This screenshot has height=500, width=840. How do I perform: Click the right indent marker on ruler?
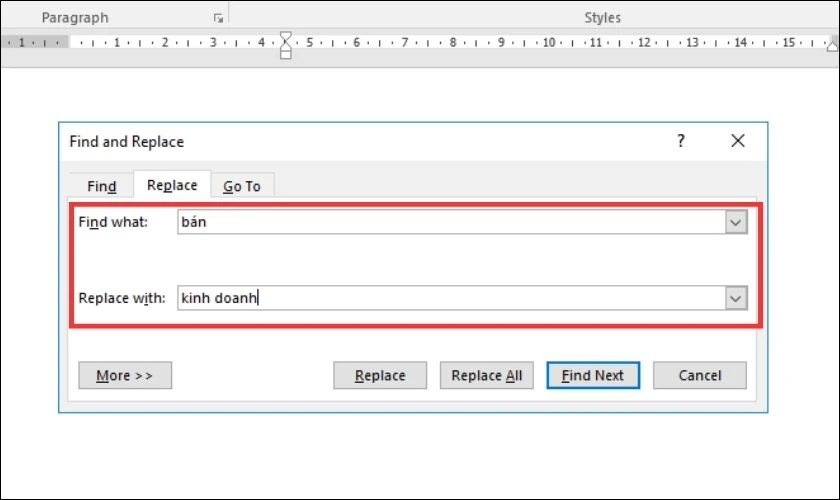833,46
